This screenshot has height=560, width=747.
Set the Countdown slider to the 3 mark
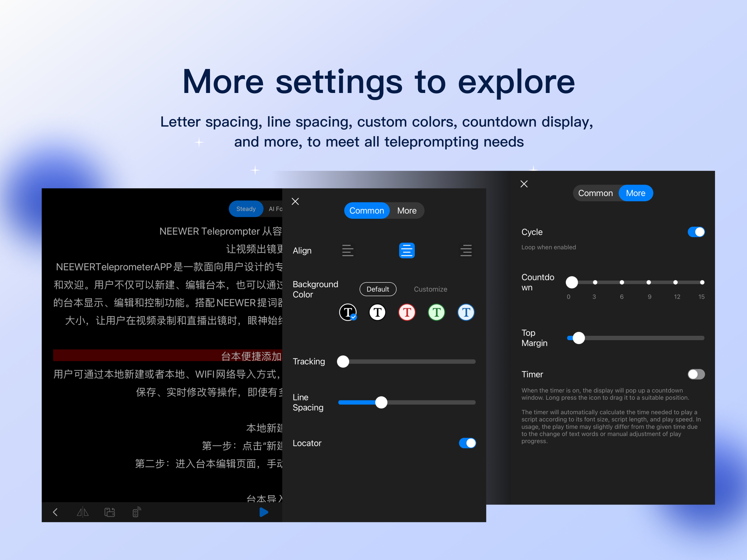(x=595, y=282)
